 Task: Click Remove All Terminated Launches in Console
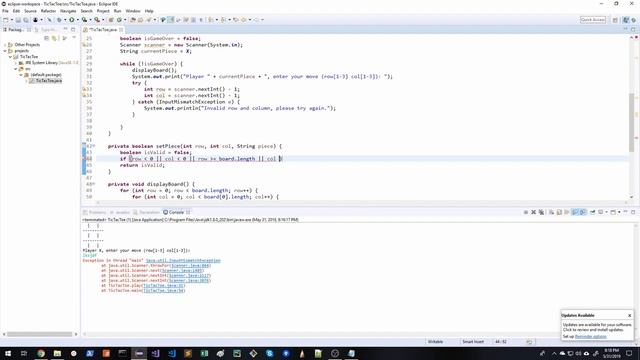coord(541,212)
